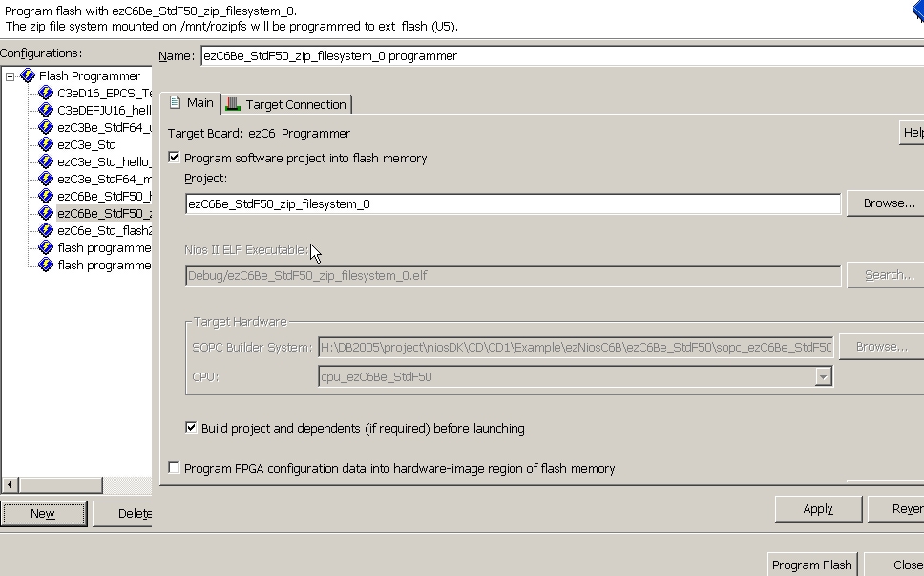The height and width of the screenshot is (576, 924).
Task: Click the New configuration button
Action: [x=43, y=514]
